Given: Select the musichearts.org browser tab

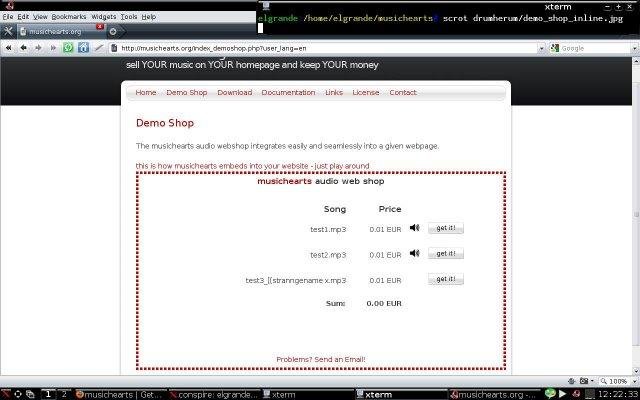Looking at the screenshot, I should click(x=59, y=31).
